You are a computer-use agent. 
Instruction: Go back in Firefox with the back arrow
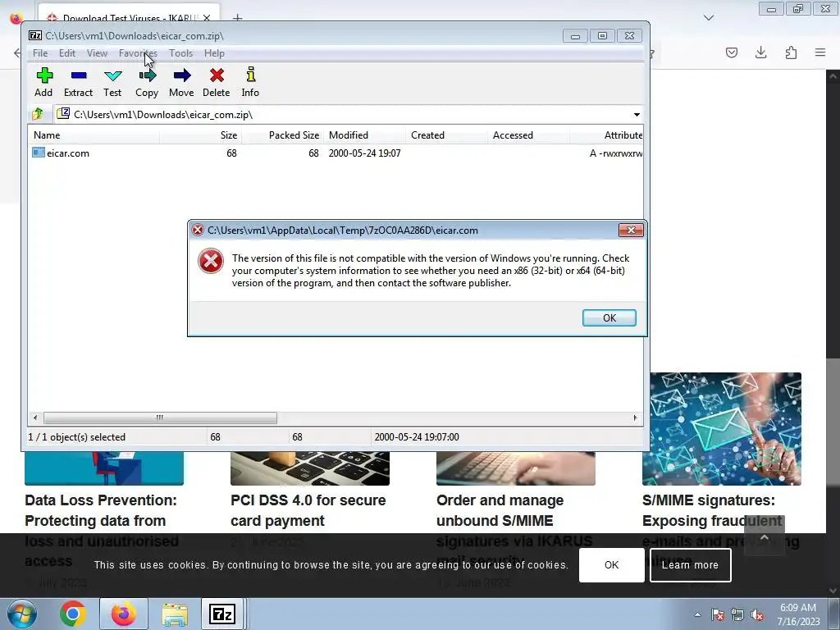(17, 52)
